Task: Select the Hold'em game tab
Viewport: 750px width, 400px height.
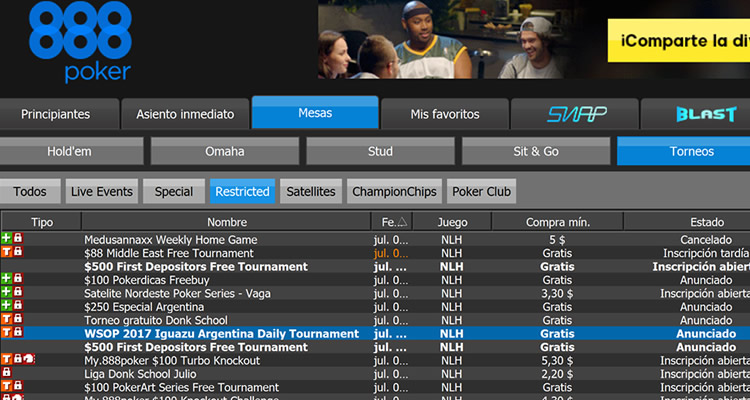Action: pyautogui.click(x=71, y=151)
